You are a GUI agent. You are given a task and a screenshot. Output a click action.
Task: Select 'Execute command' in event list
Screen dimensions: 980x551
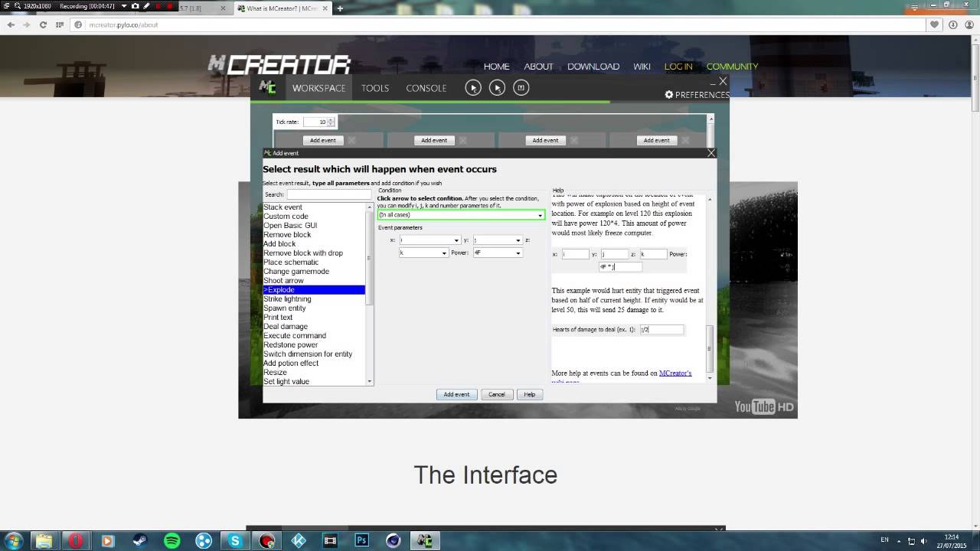click(295, 336)
